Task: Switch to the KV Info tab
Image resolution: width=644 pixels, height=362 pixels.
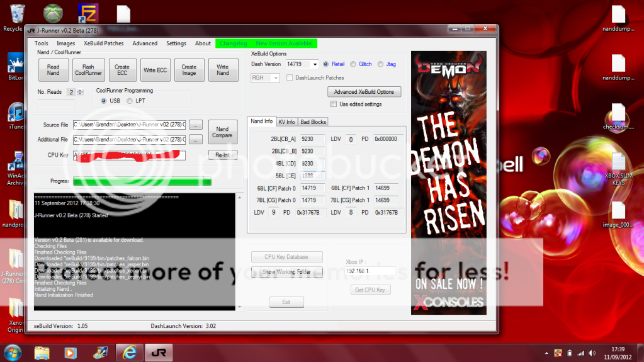Action: [x=286, y=122]
